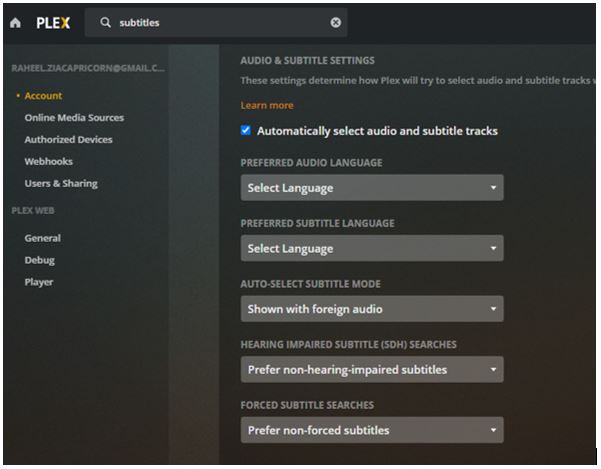Viewport: 601px width, 469px height.
Task: Click the PLEX WEB section heading
Action: tap(33, 211)
